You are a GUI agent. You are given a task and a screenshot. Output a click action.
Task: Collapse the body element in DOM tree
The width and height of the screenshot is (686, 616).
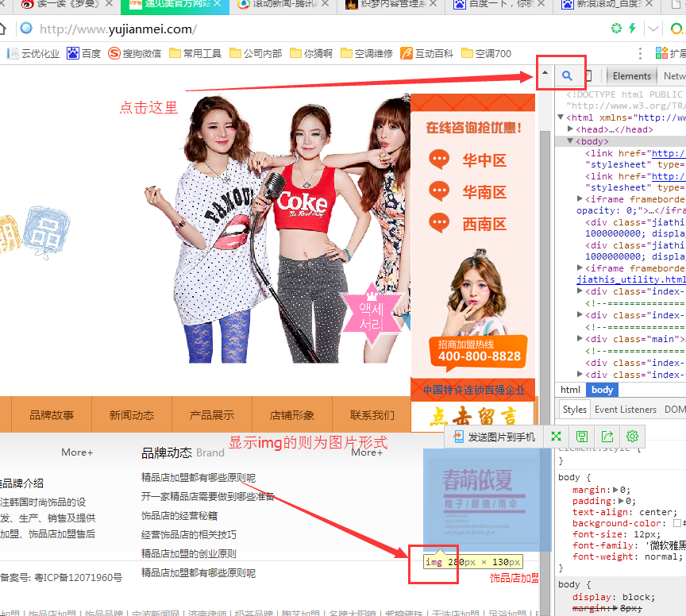[x=571, y=141]
